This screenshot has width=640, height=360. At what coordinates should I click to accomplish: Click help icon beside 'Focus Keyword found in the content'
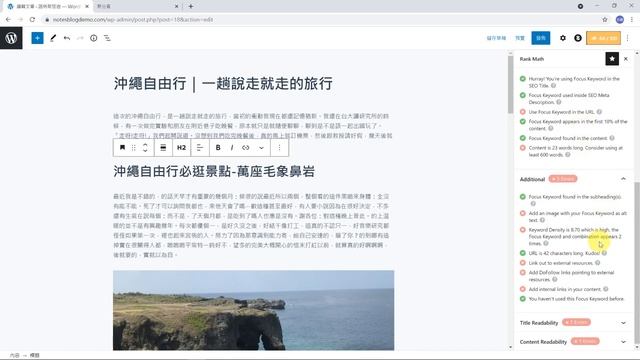(x=612, y=138)
